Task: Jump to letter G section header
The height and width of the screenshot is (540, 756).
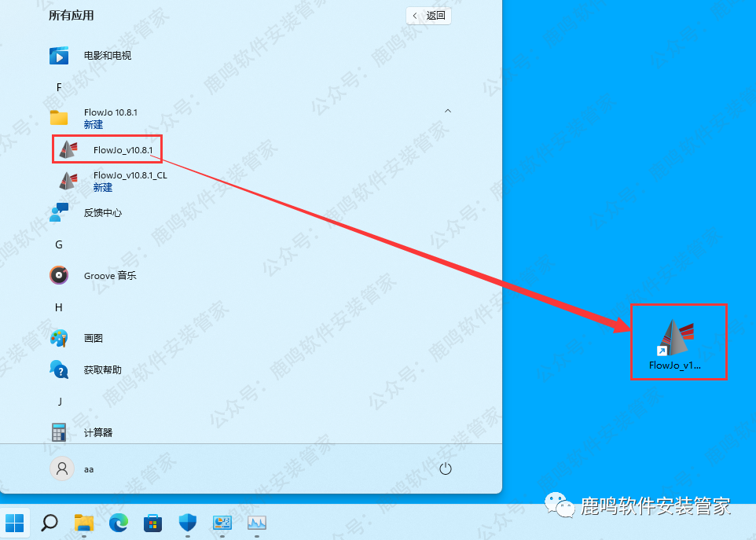Action: 59,244
